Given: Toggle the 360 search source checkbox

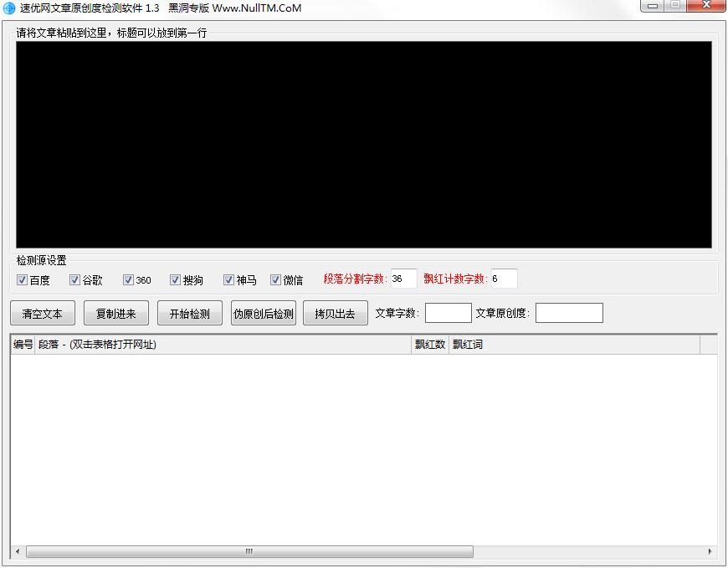Looking at the screenshot, I should click(128, 279).
